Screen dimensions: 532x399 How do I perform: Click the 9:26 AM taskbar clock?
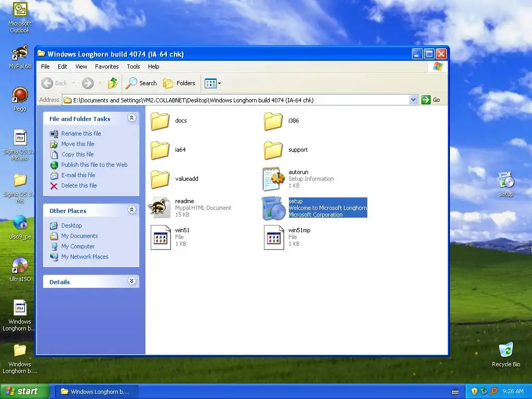[513, 392]
